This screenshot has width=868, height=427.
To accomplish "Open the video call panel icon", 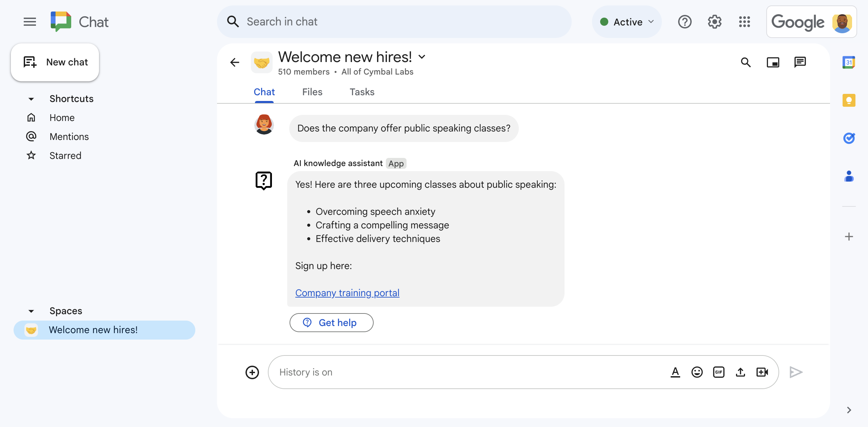I will 774,61.
